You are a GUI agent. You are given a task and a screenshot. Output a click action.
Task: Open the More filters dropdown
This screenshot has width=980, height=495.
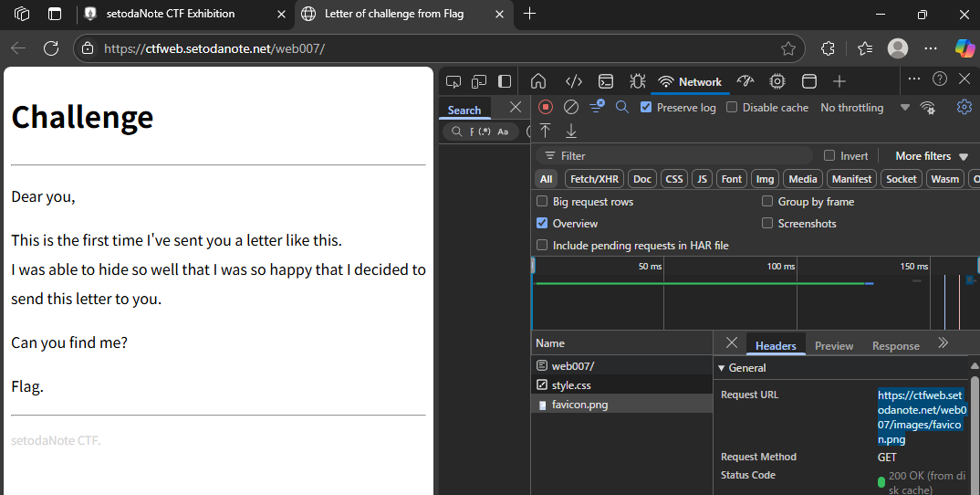pos(932,156)
